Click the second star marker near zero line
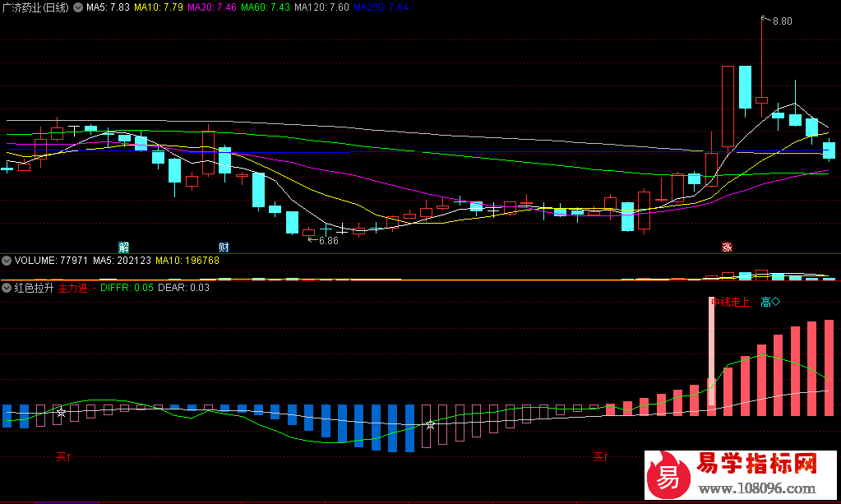This screenshot has height=504, width=841. (430, 424)
